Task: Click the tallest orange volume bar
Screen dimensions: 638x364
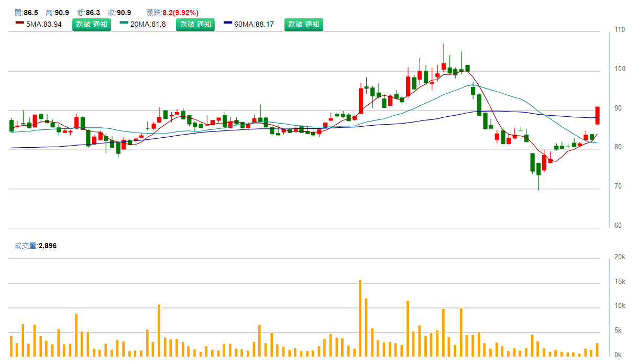Action: point(360,318)
